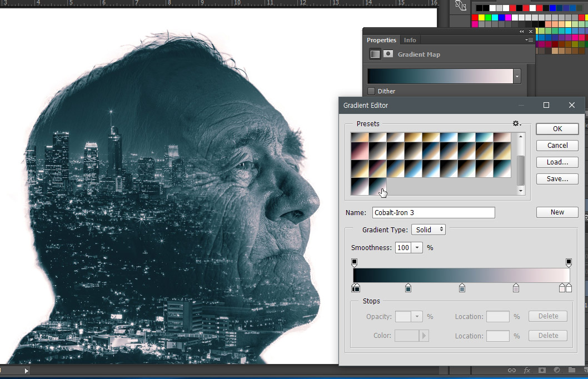
Task: Click the New gradient button
Action: coord(557,212)
